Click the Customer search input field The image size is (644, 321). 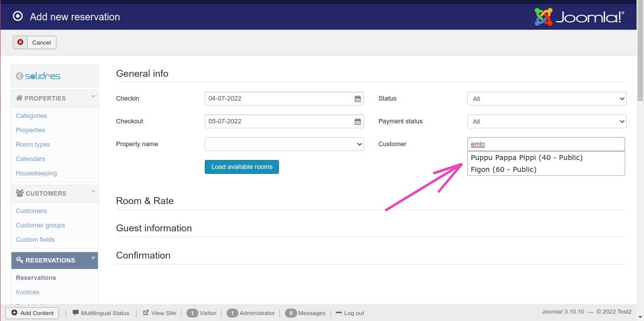[547, 144]
